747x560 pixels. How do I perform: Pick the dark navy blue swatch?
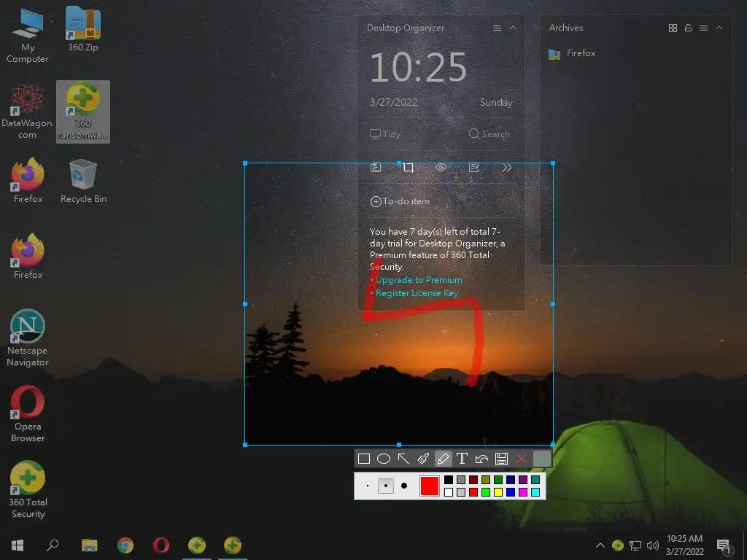510,480
